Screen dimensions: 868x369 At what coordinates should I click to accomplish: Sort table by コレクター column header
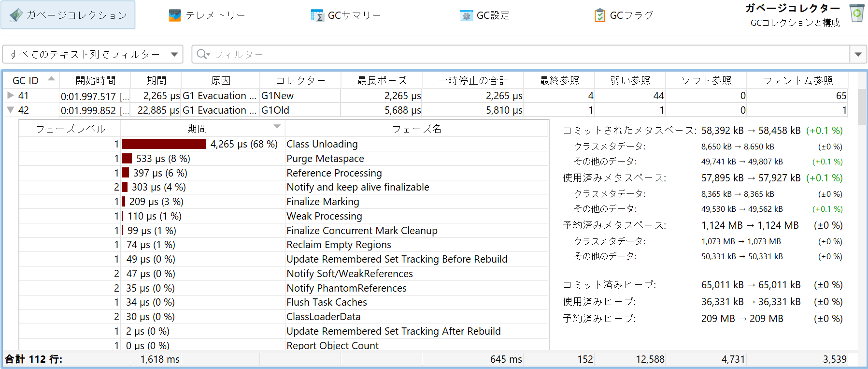pos(300,80)
